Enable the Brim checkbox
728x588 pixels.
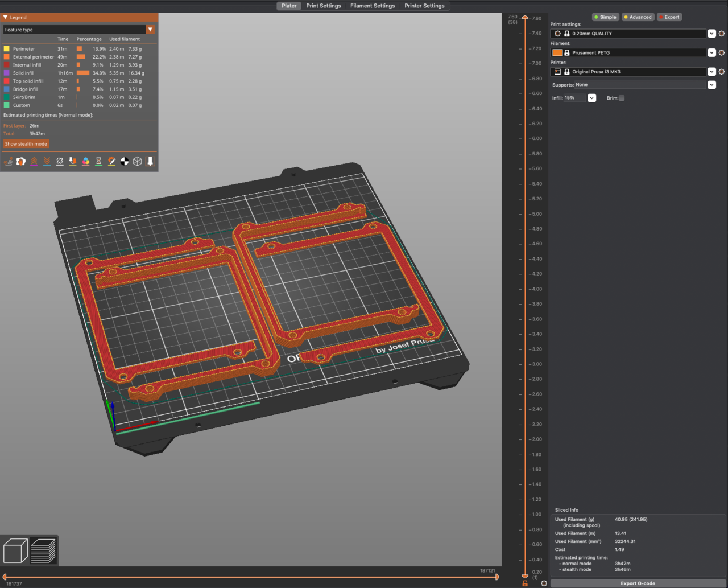pyautogui.click(x=621, y=98)
